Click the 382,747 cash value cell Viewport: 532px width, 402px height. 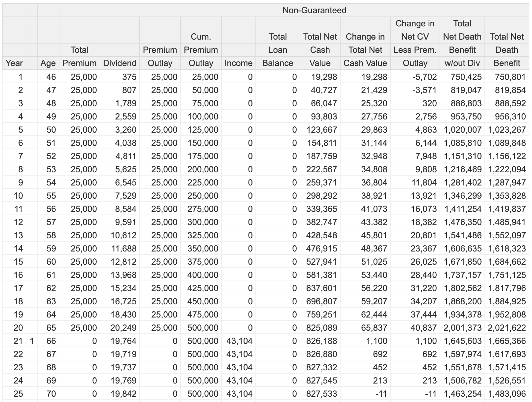pos(320,222)
